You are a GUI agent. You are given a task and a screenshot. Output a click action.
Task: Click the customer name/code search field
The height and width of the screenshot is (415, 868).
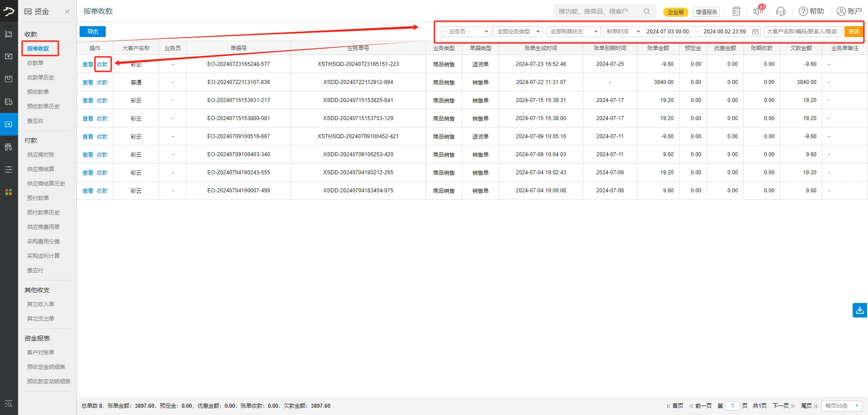click(802, 32)
